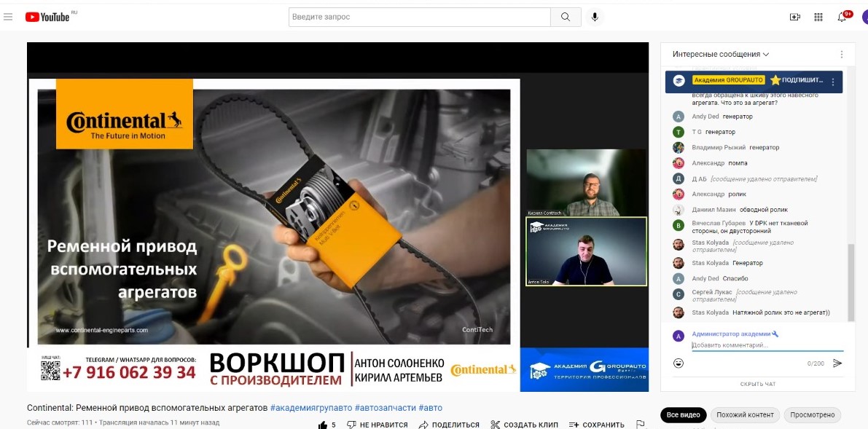Go to the YouTube home logo
Image resolution: width=868 pixels, height=429 pixels.
[48, 17]
